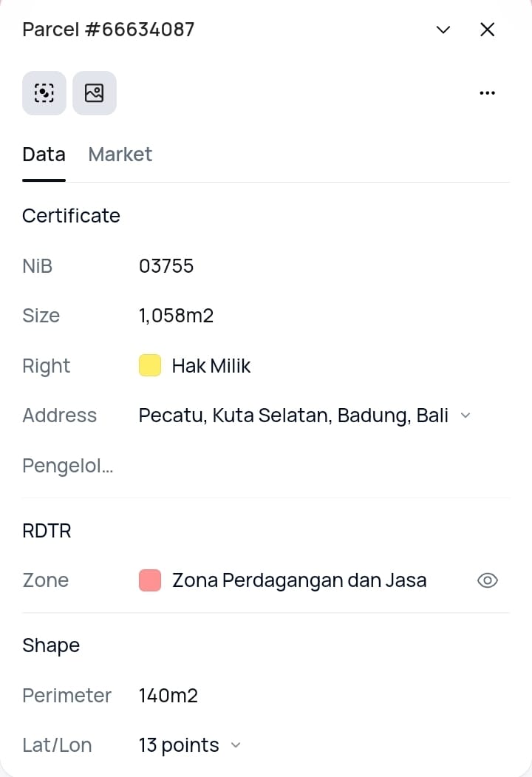The width and height of the screenshot is (532, 777).
Task: Click the 140m2 perimeter value
Action: click(x=168, y=695)
